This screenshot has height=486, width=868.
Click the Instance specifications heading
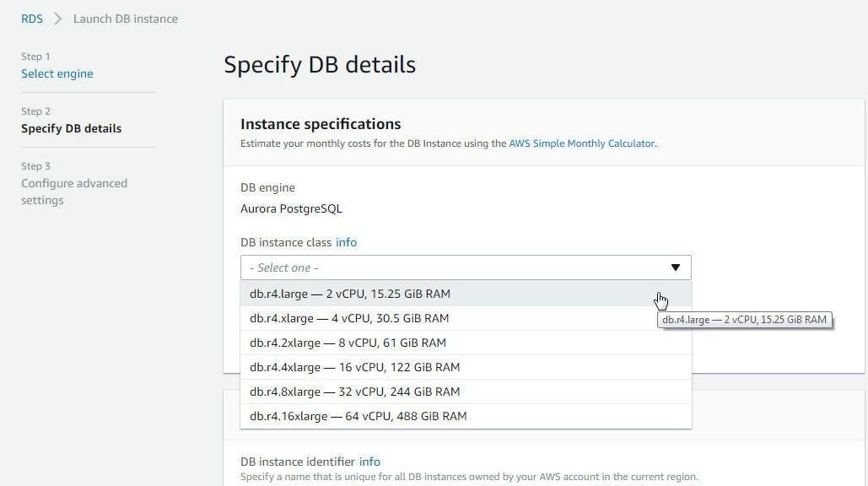321,124
